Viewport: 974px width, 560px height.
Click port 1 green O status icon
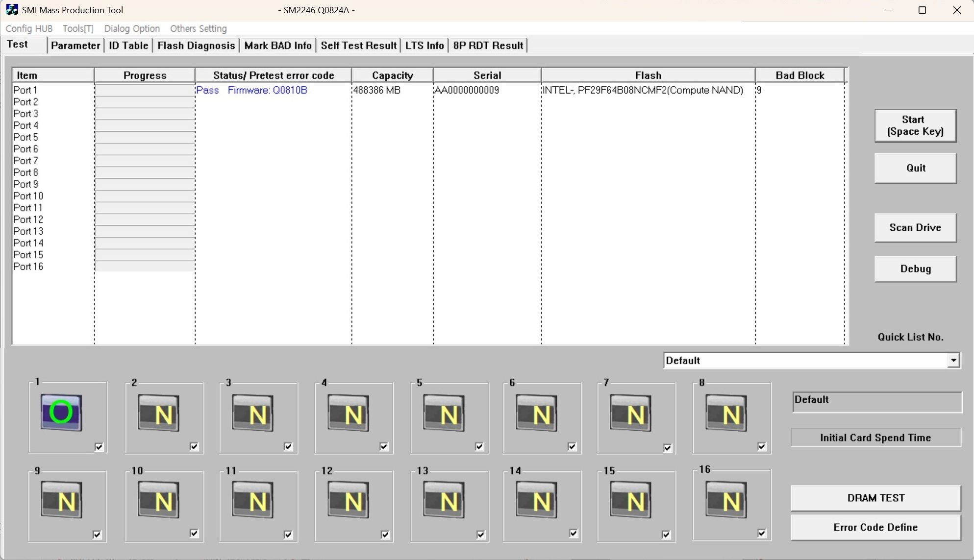click(61, 413)
